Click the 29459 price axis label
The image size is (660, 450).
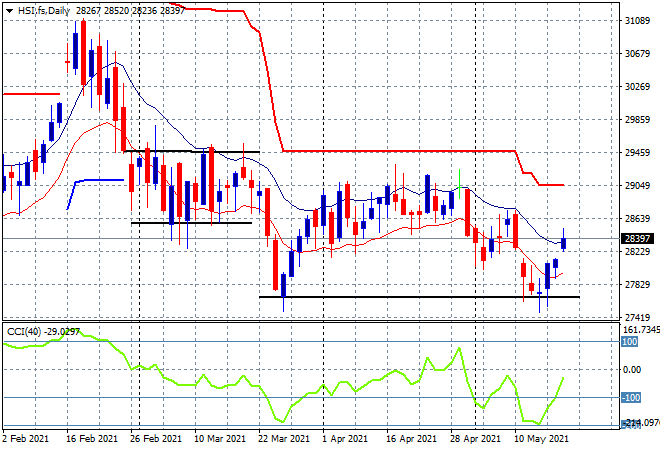[x=637, y=152]
